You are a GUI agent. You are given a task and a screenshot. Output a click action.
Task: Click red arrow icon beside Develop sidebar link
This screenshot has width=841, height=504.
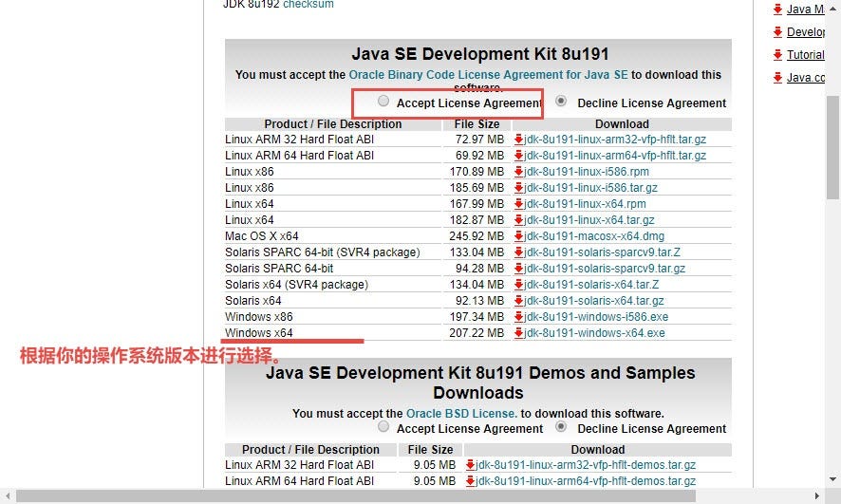coord(777,32)
